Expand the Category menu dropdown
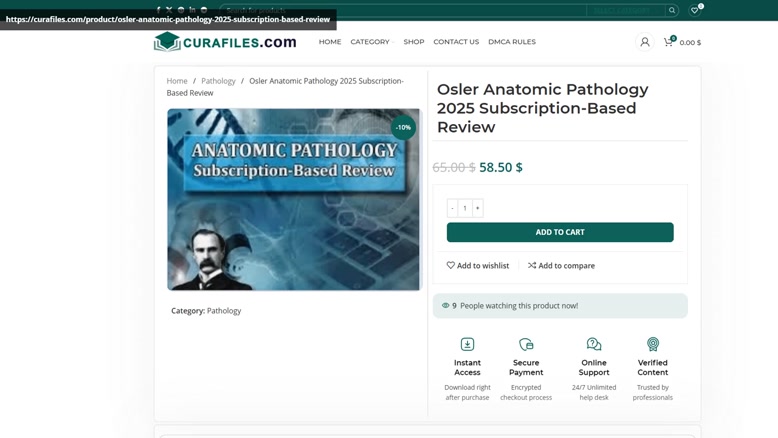This screenshot has height=438, width=778. 372,42
